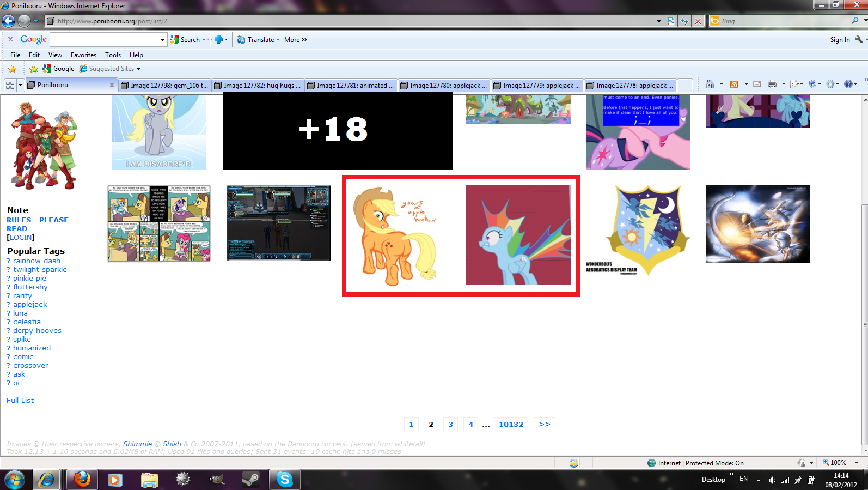
Task: Click the Favorites star icon
Action: click(x=12, y=69)
